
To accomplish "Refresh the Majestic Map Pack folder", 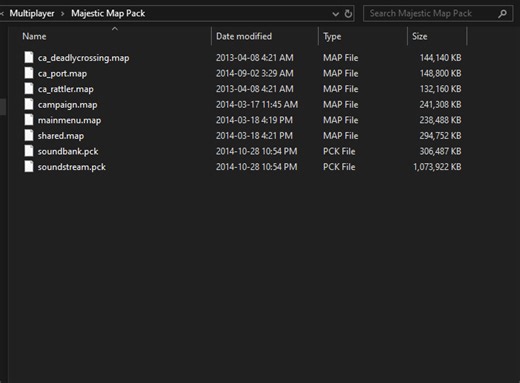I will click(348, 14).
